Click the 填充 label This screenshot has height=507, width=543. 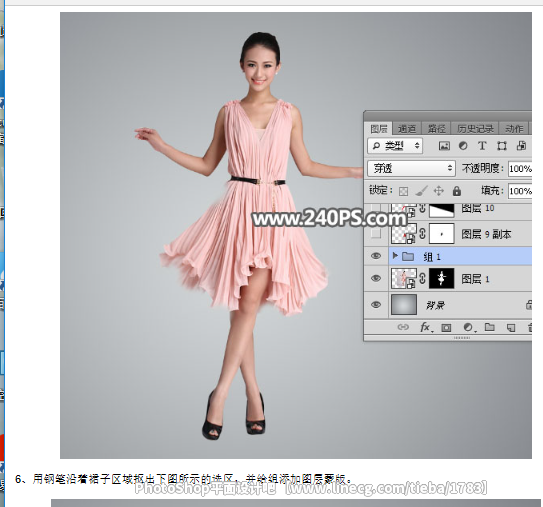click(x=492, y=190)
